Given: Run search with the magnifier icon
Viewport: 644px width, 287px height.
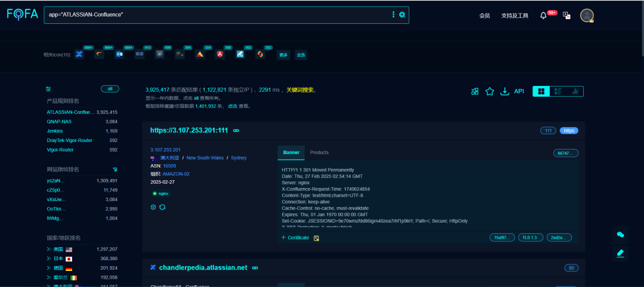Looking at the screenshot, I should point(402,15).
